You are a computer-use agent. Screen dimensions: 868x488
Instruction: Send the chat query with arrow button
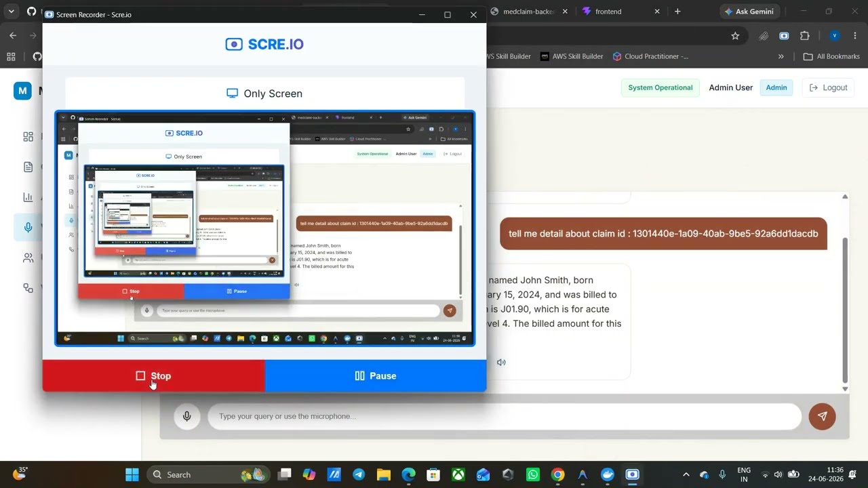tap(822, 416)
